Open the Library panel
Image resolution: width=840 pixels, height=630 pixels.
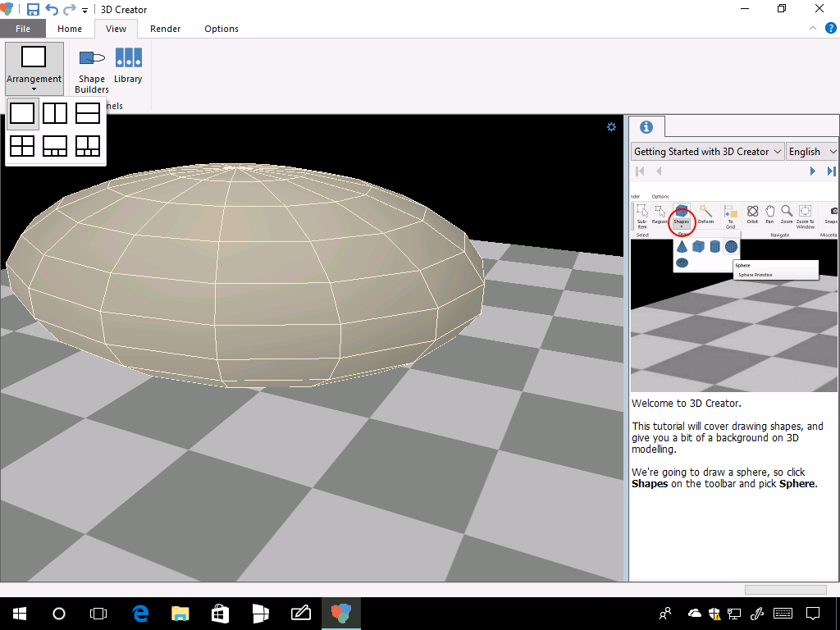tap(128, 66)
